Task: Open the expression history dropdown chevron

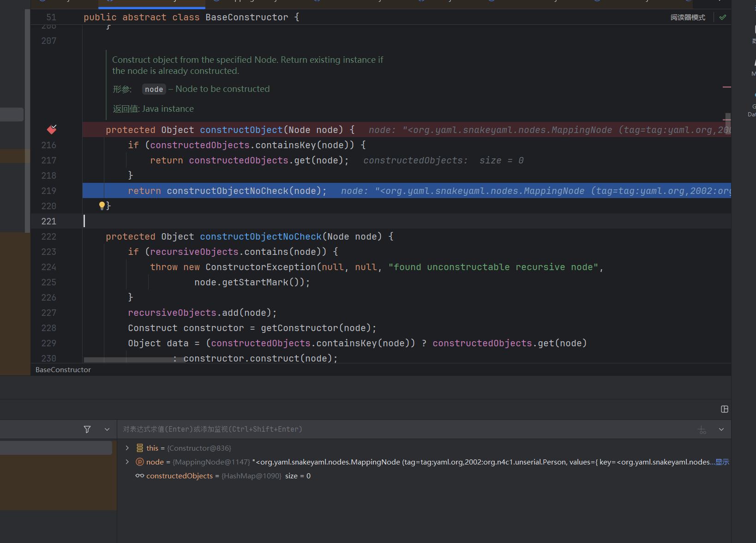Action: [721, 429]
